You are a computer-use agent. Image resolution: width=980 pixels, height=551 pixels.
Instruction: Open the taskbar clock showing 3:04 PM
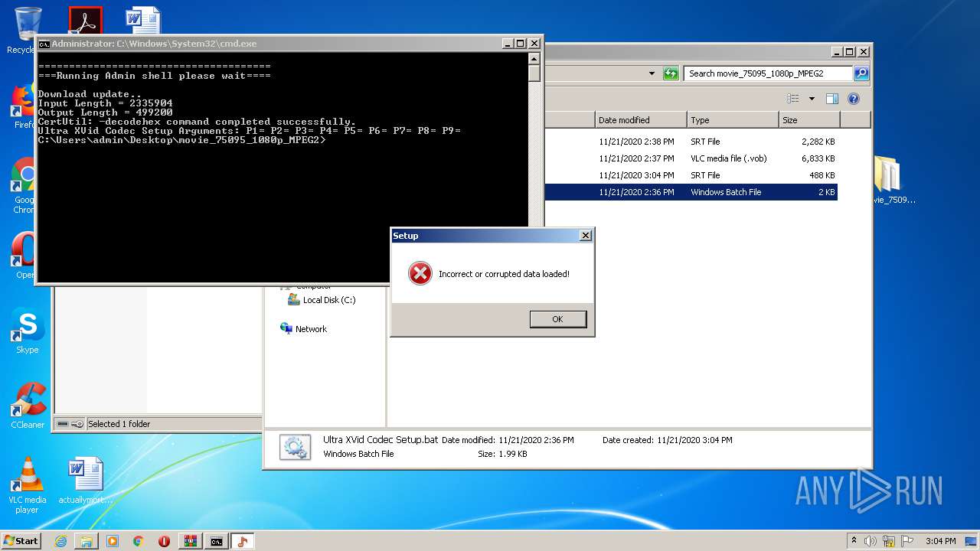(940, 541)
